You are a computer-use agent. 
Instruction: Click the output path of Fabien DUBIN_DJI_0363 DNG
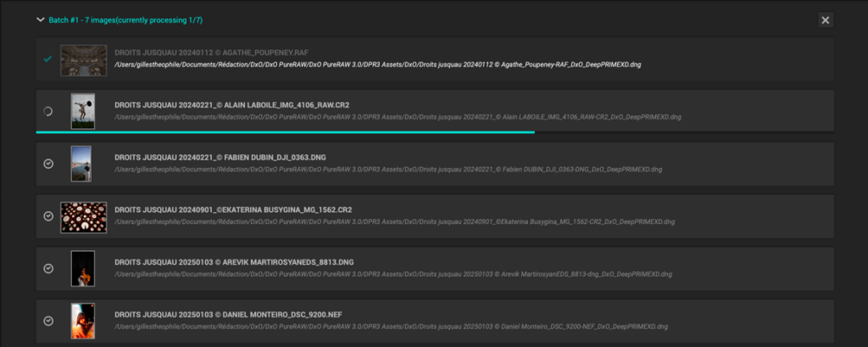[x=388, y=170]
